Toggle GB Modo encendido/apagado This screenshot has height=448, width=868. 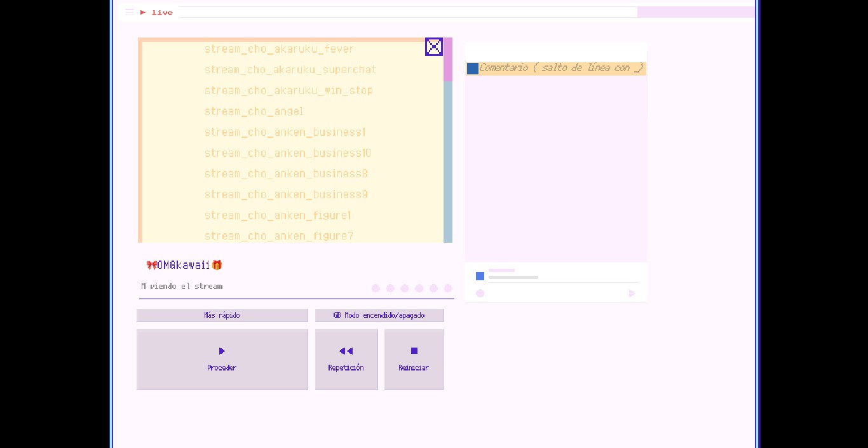(379, 315)
